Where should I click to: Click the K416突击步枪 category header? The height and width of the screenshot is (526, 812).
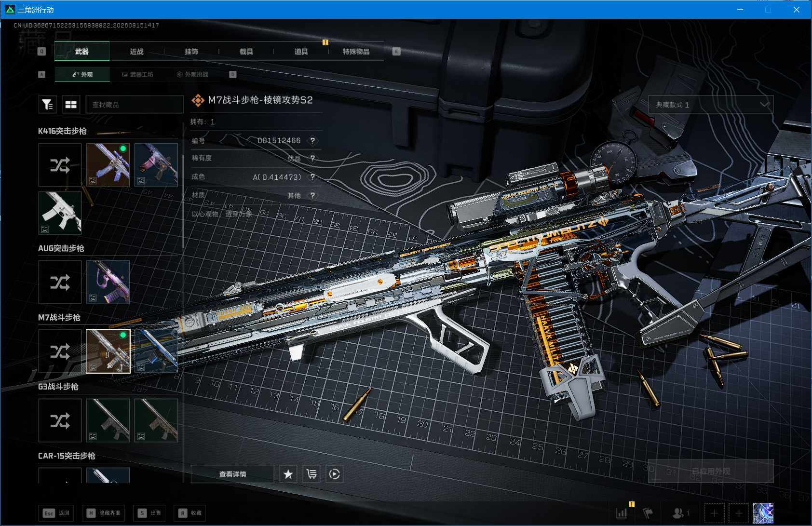[x=62, y=131]
